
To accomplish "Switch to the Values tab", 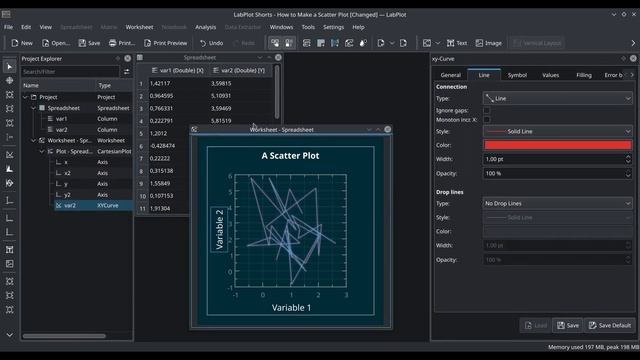I will pyautogui.click(x=551, y=75).
